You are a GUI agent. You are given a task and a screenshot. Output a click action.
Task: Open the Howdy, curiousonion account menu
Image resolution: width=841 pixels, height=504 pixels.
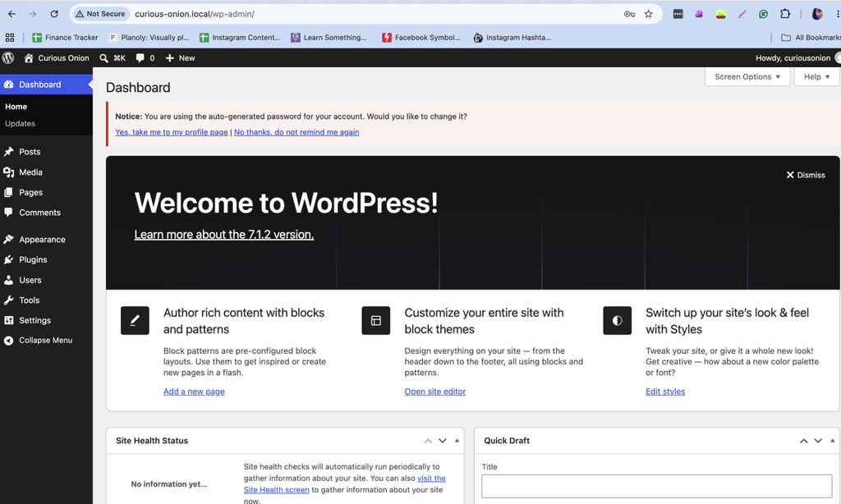point(797,58)
